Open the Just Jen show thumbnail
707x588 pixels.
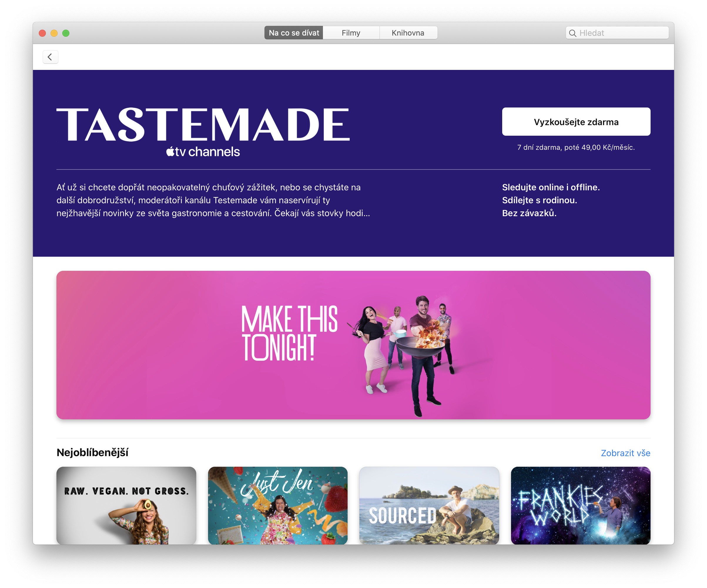(x=278, y=505)
